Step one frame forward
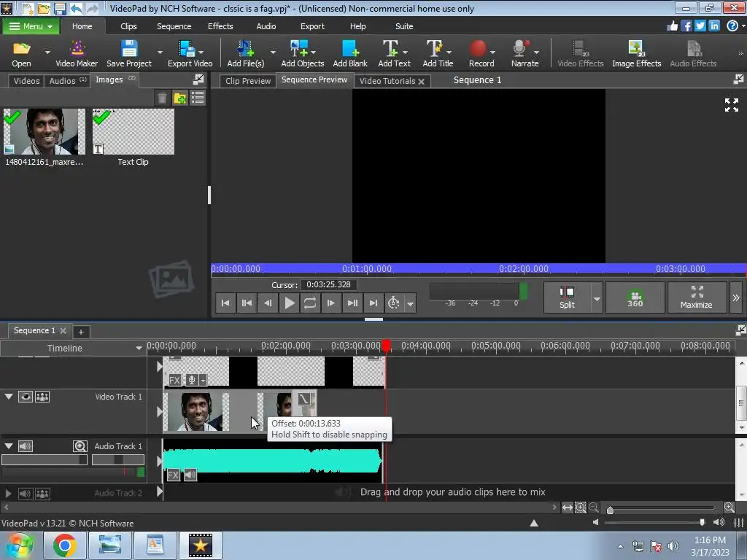Screen dimensions: 747x560 pos(331,303)
